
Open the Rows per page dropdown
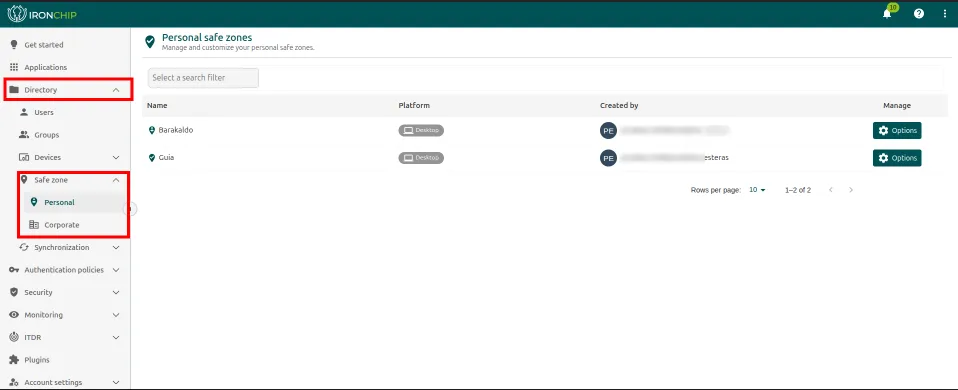coord(758,190)
